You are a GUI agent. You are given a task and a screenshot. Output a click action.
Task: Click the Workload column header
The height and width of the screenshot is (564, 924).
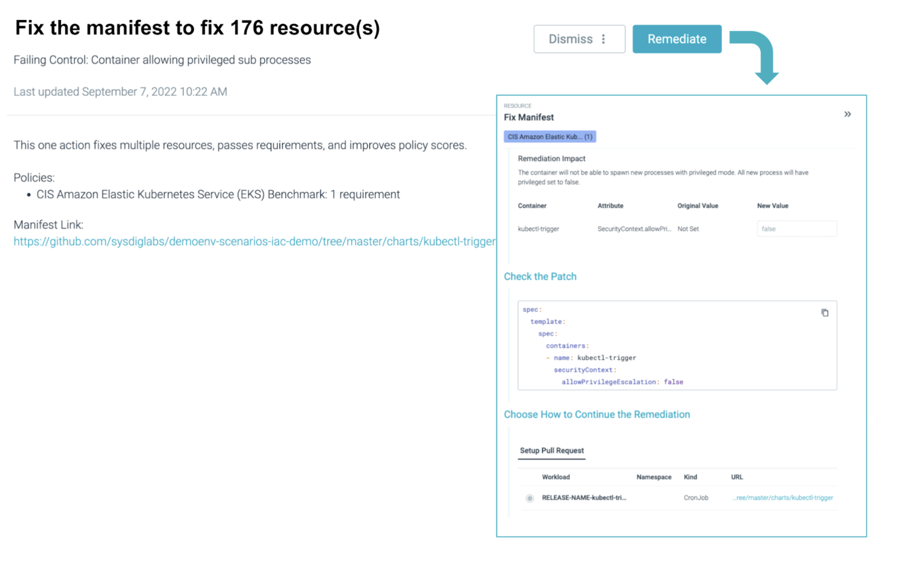point(556,477)
